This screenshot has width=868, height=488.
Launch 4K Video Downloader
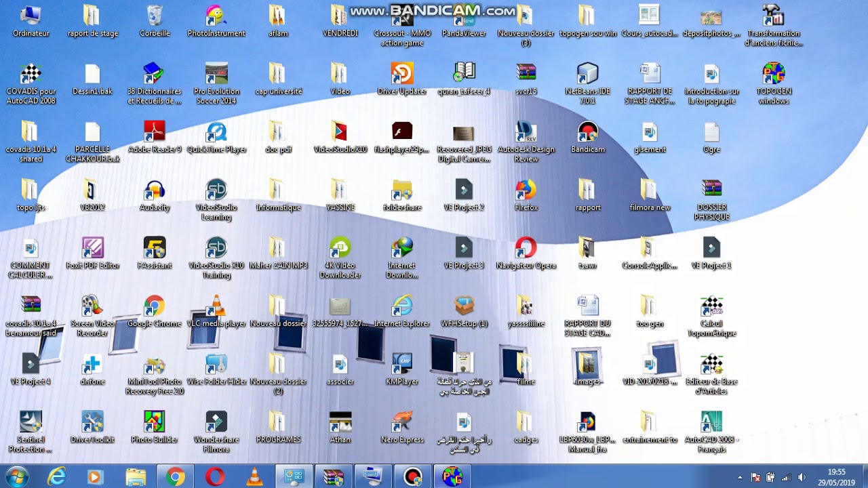pyautogui.click(x=340, y=258)
